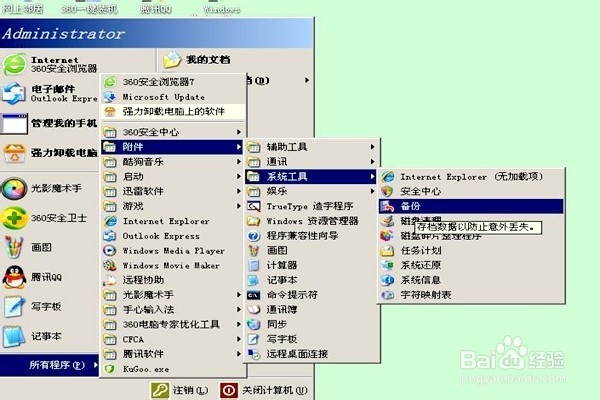Click the 系统信息 icon
The width and height of the screenshot is (600, 400).
387,280
